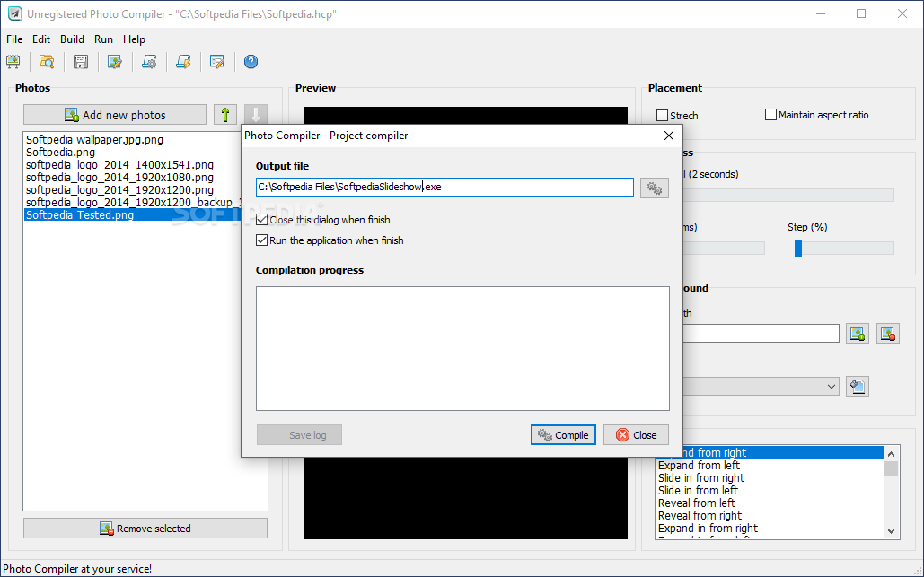Select 'softpedia_logo_2014_1920x1200_backup' photo
The image size is (924, 577).
133,203
